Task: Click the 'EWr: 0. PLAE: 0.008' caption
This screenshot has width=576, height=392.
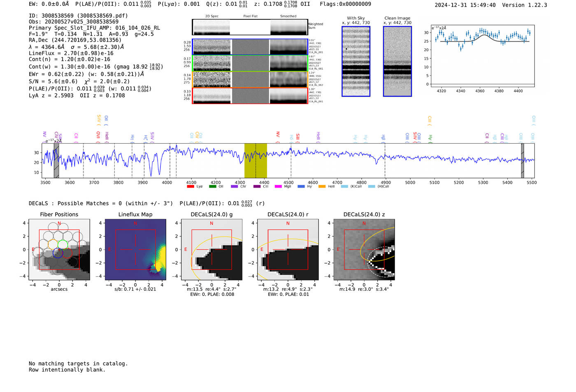Action: [x=212, y=294]
